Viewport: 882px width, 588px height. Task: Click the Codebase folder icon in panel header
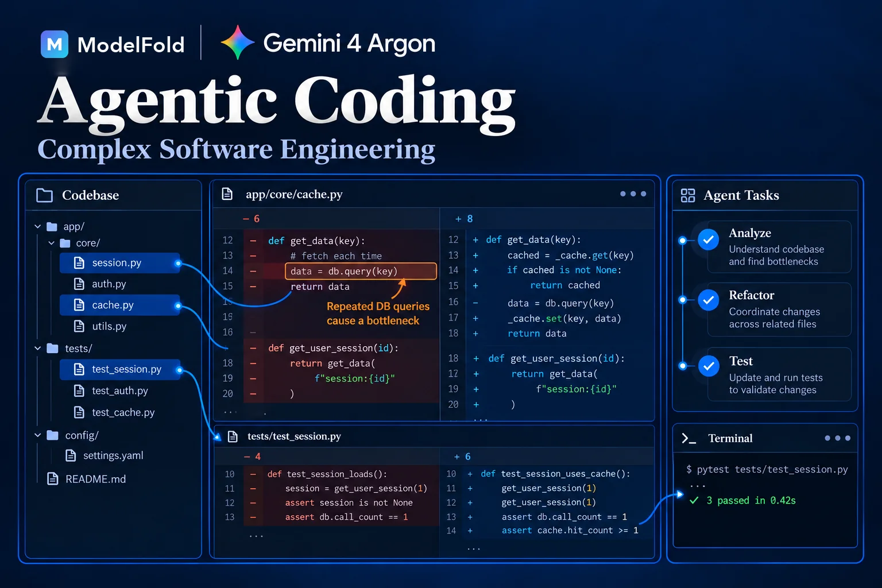point(44,195)
